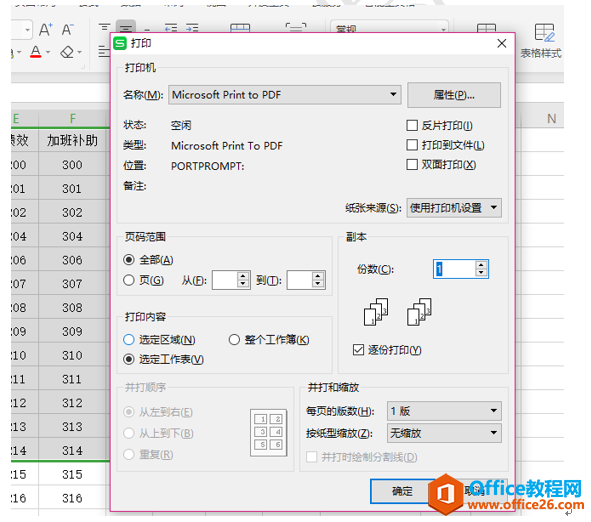Select the 从左到右(E) radio option

(129, 412)
